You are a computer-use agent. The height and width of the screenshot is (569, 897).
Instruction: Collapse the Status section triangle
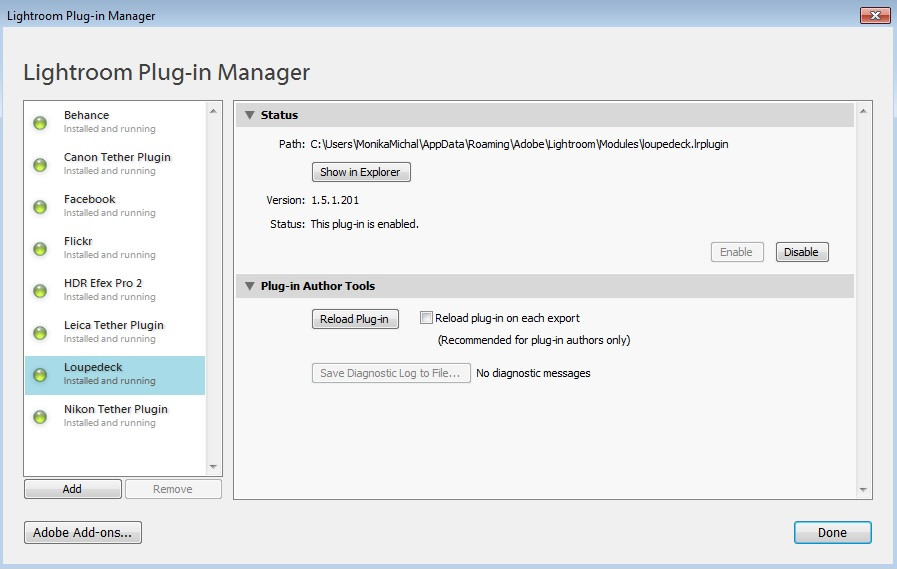point(249,115)
